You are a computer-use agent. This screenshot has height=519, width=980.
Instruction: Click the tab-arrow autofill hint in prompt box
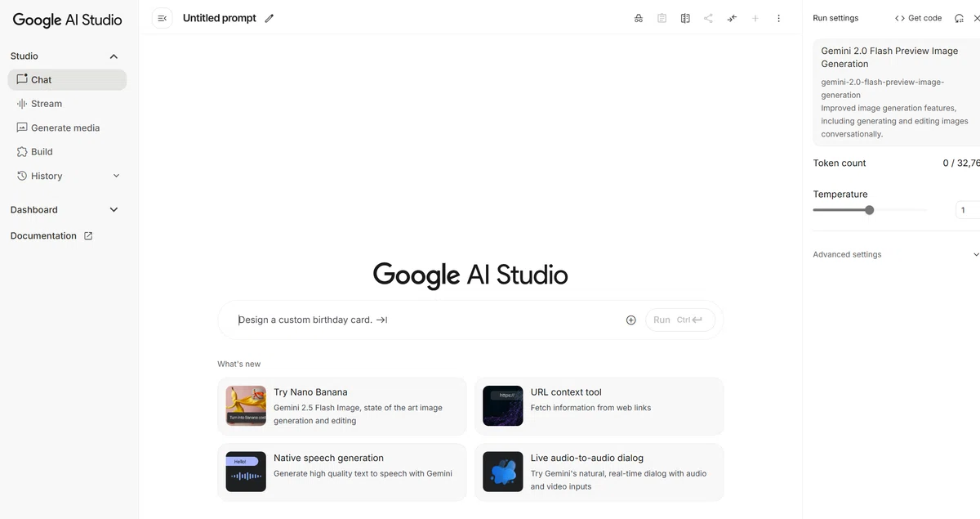[381, 320]
